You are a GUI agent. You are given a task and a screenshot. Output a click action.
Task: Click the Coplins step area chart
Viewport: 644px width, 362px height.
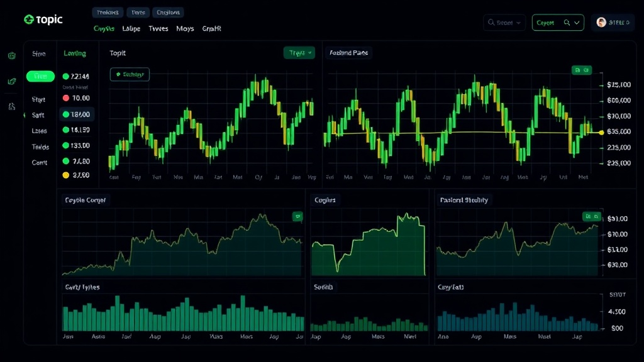369,244
